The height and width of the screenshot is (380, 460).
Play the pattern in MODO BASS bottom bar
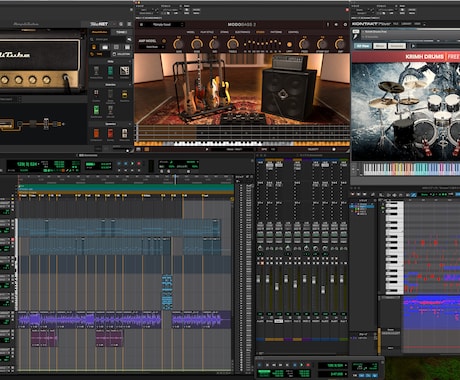click(207, 149)
